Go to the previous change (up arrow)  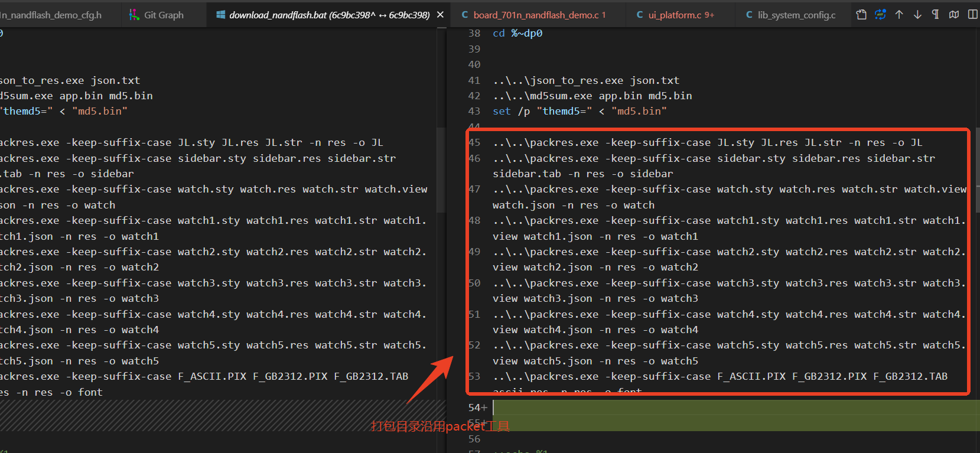click(899, 15)
